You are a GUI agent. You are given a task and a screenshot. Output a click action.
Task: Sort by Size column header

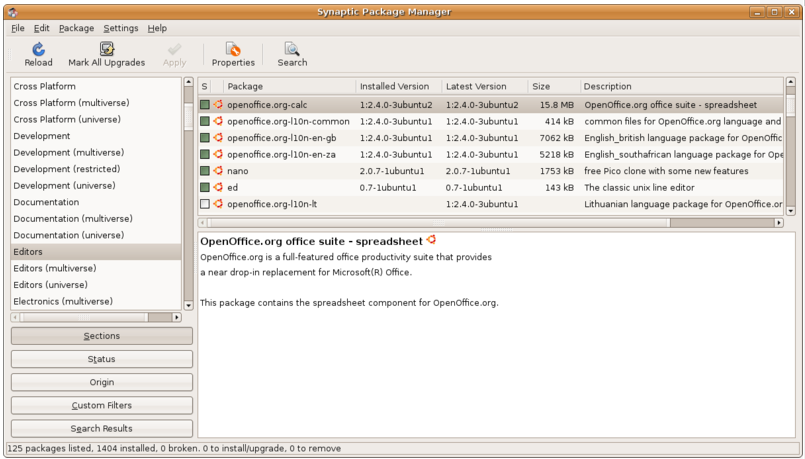tap(554, 86)
